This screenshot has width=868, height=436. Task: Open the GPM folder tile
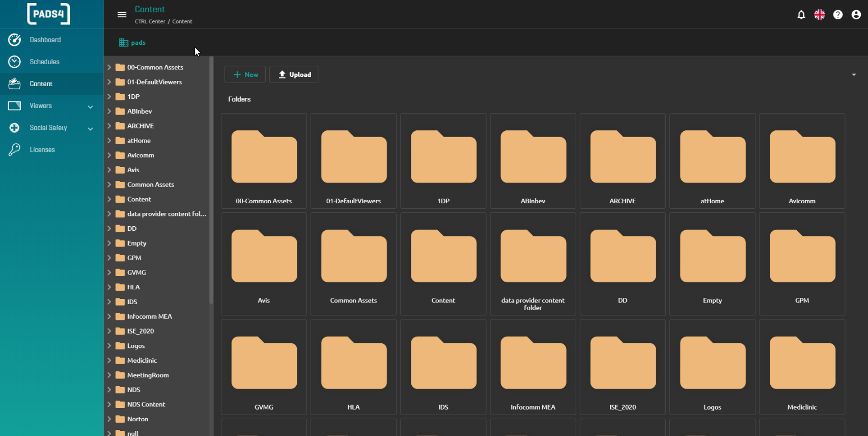click(802, 264)
